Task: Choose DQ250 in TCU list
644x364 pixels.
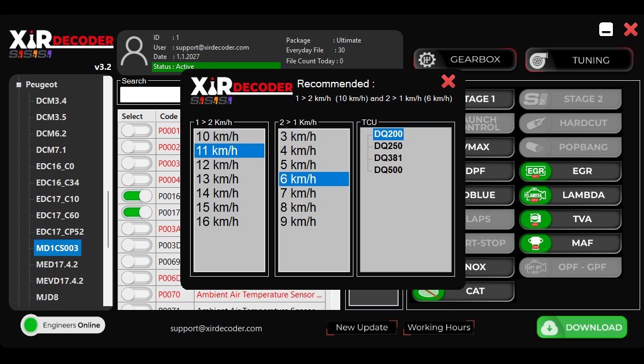Action: (388, 146)
